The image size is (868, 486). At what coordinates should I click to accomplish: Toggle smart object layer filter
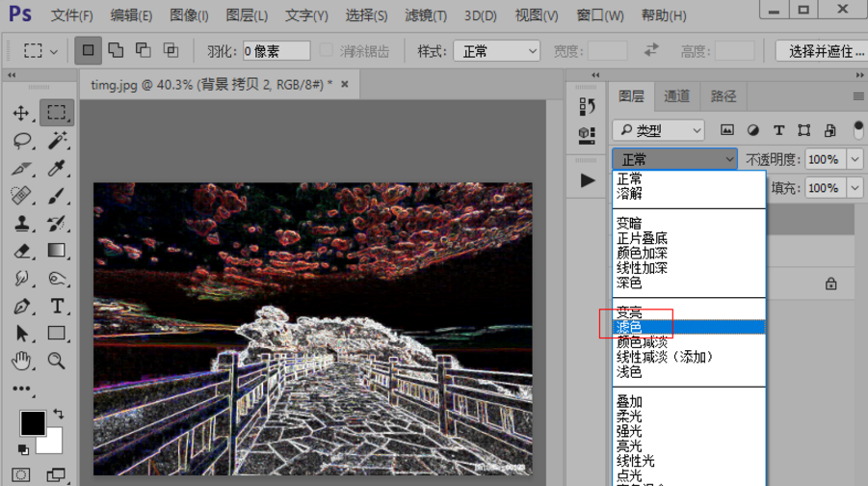click(830, 130)
